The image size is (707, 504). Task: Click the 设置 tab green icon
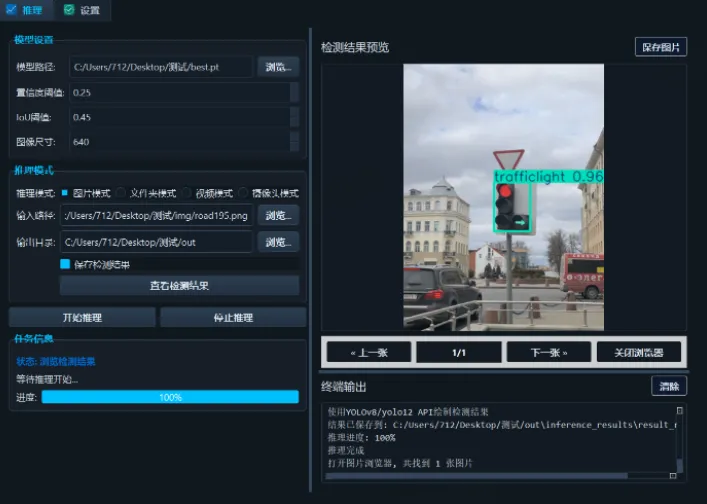point(69,9)
